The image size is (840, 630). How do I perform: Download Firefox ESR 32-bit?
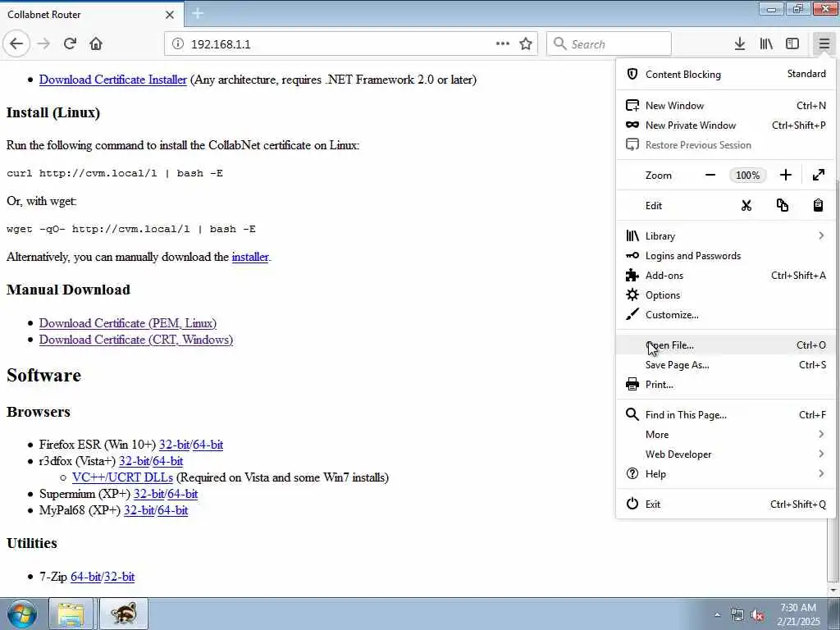point(174,445)
